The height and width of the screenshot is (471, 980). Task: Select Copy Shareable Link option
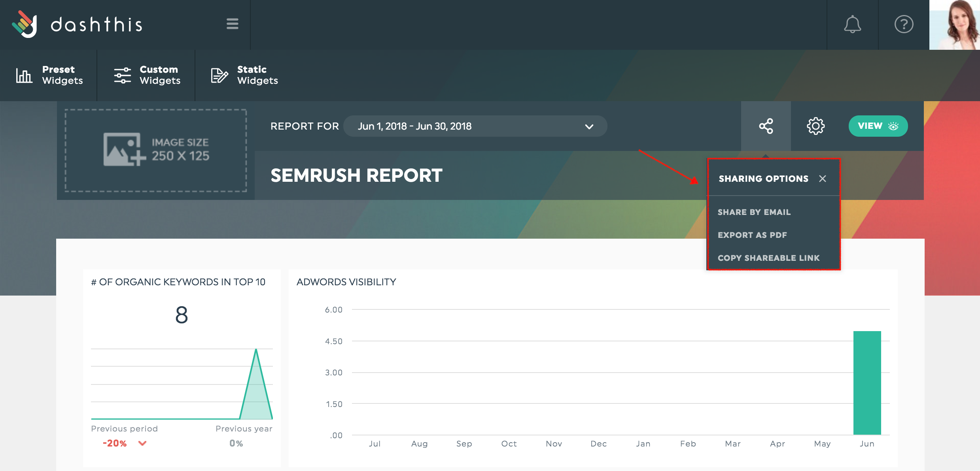[768, 258]
